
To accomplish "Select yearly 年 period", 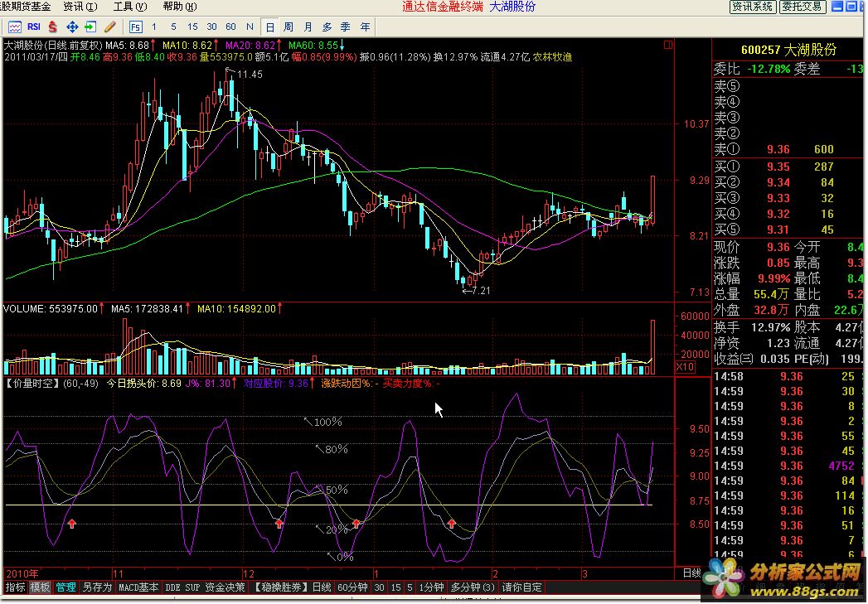I will [366, 27].
